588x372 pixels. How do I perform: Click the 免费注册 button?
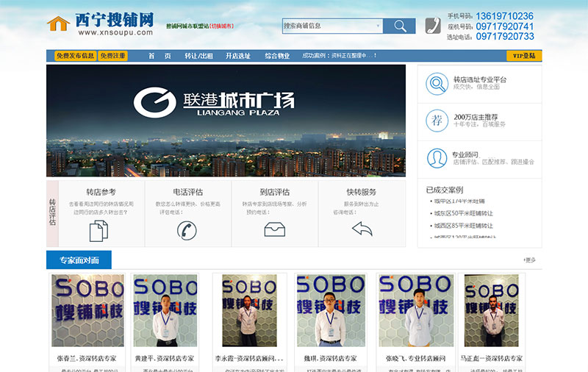point(113,56)
